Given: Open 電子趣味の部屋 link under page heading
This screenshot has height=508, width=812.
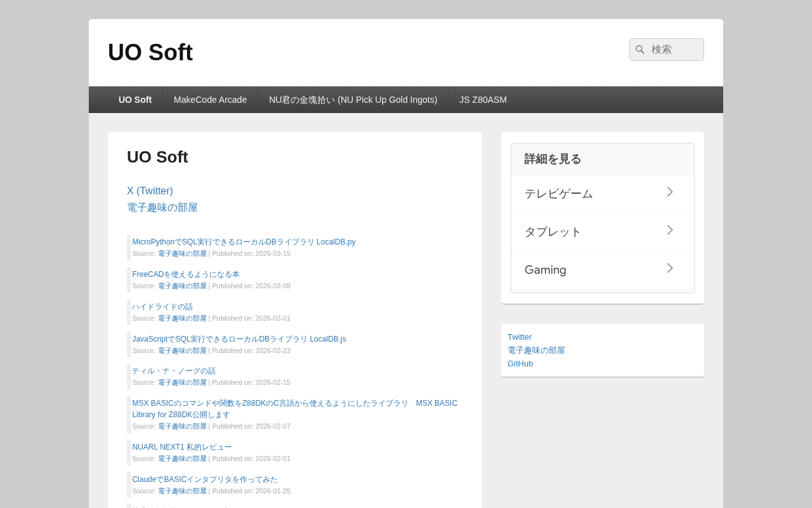Looking at the screenshot, I should 162,207.
